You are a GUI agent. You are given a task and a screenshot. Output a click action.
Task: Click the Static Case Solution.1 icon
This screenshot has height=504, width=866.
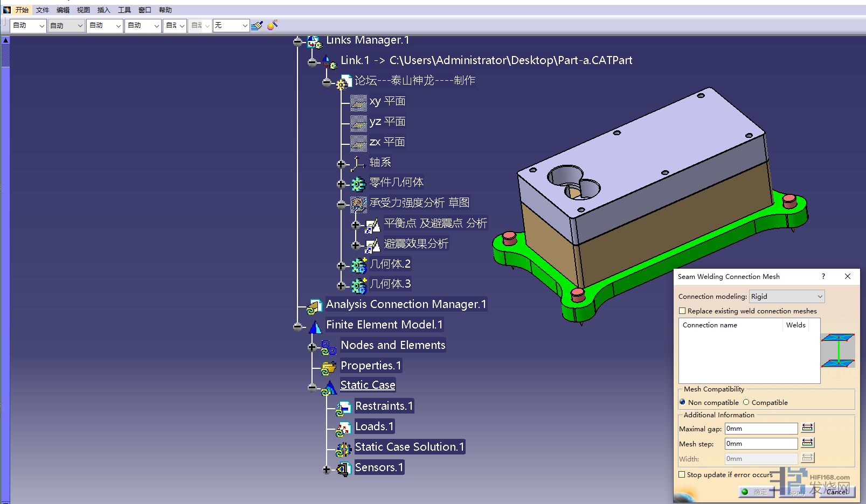pyautogui.click(x=343, y=449)
